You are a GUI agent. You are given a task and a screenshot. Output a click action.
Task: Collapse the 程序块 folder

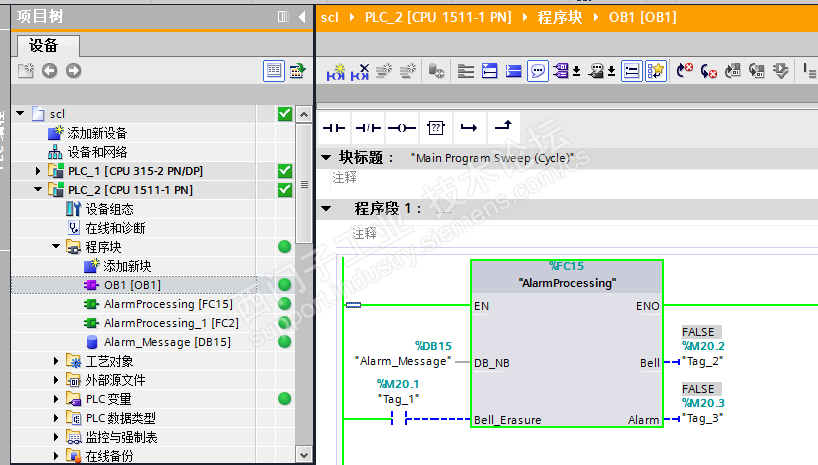56,246
